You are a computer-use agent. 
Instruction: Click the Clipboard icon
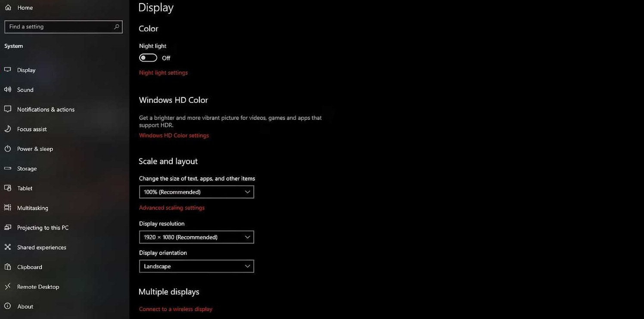click(x=8, y=267)
